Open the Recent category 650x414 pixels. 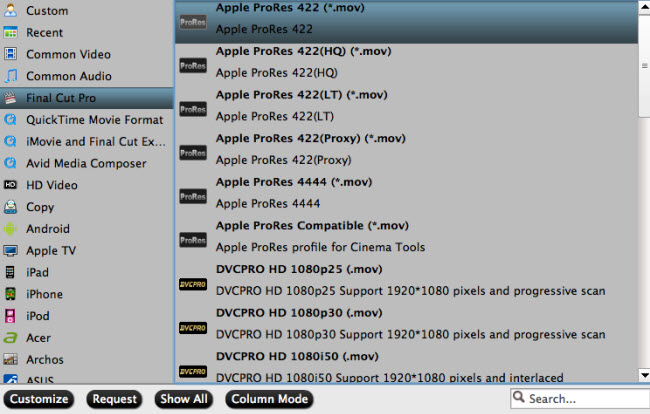coord(87,32)
